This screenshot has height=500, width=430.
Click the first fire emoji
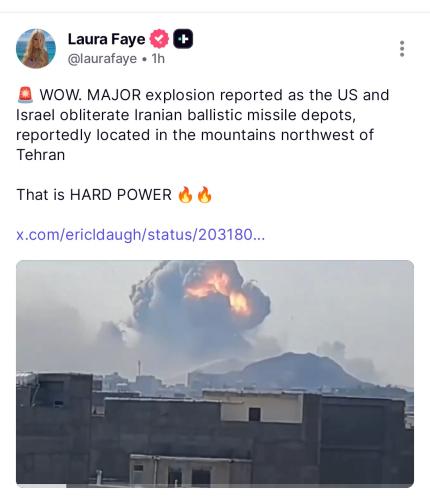pyautogui.click(x=185, y=195)
